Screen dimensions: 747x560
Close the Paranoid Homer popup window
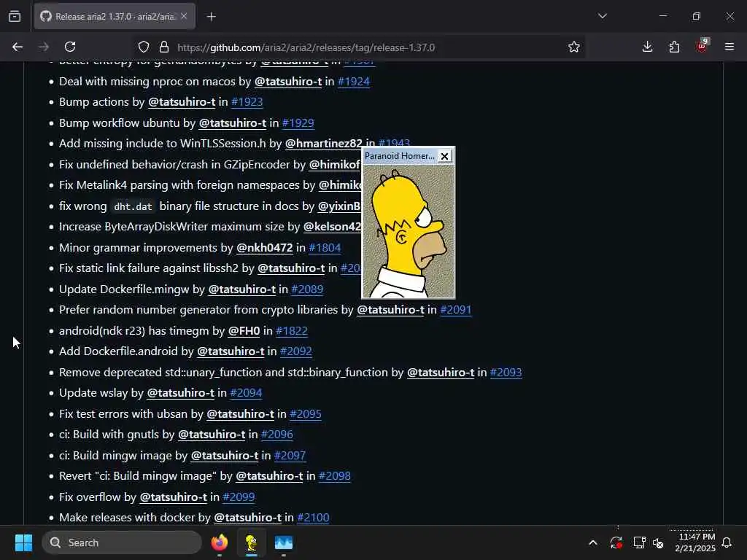pos(444,156)
